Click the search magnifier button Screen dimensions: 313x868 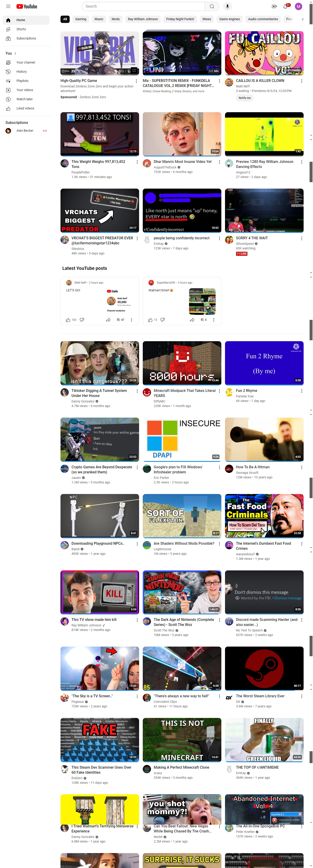click(x=212, y=6)
